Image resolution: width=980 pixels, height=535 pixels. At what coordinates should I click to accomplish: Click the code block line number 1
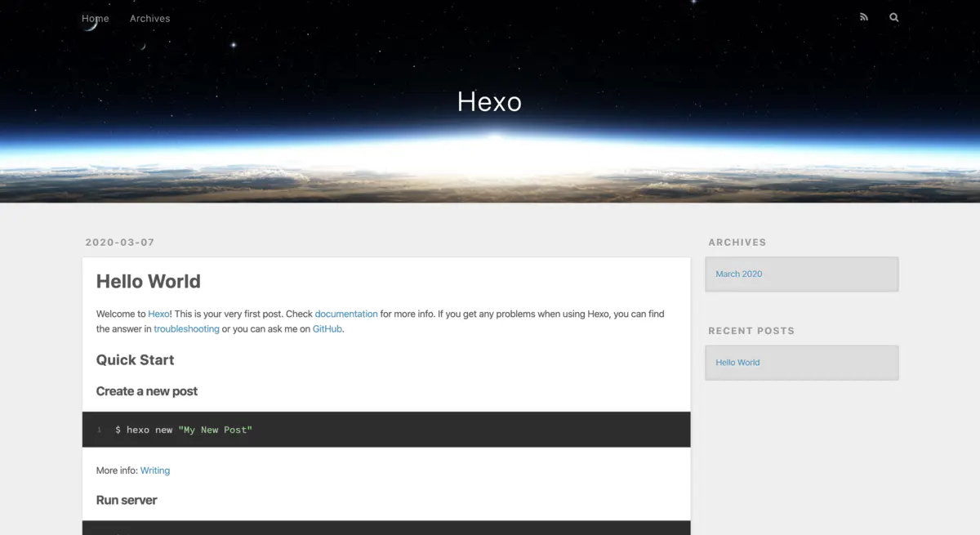tap(99, 429)
